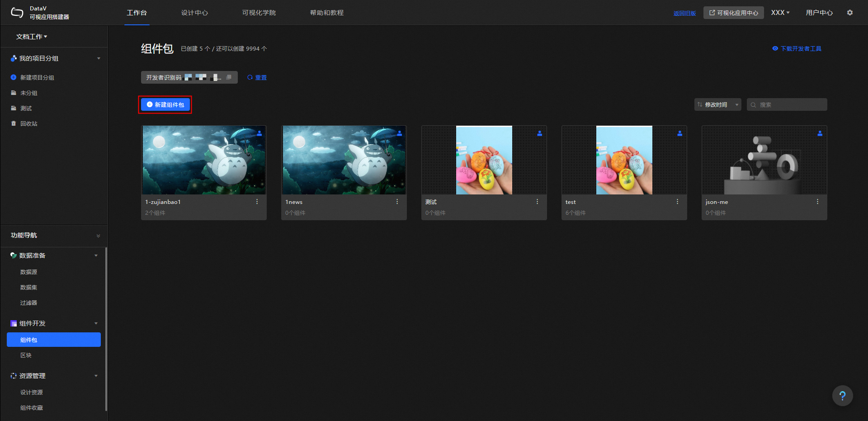Open the 1news package thumbnail
Image resolution: width=868 pixels, height=421 pixels.
tap(344, 160)
